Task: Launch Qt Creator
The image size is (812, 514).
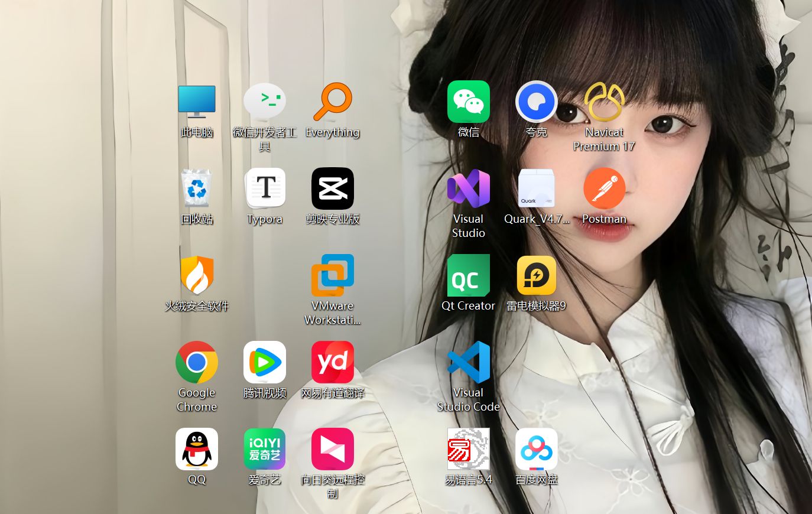Action: coord(469,275)
